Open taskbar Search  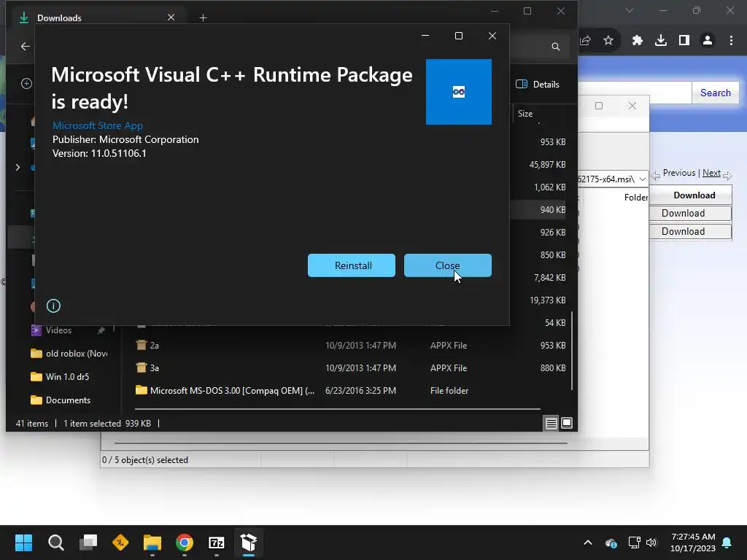click(55, 542)
